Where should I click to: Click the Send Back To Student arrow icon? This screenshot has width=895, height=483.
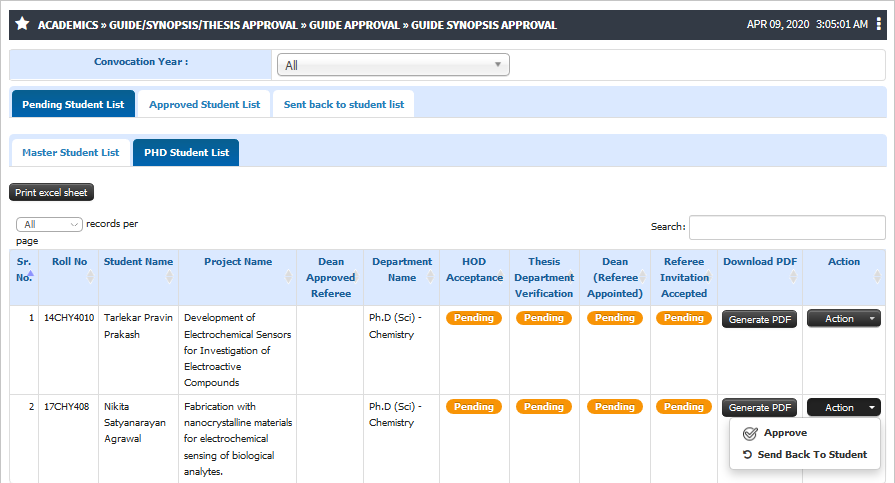point(747,454)
